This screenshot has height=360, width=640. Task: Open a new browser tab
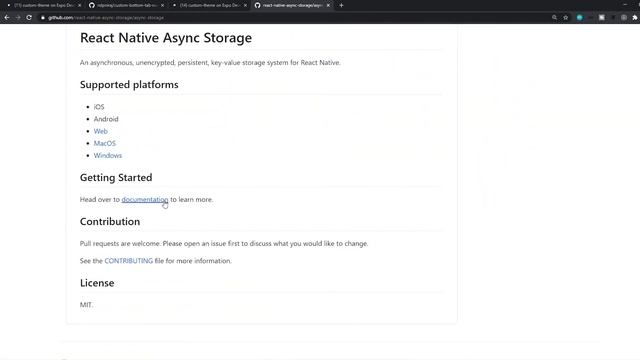341,5
